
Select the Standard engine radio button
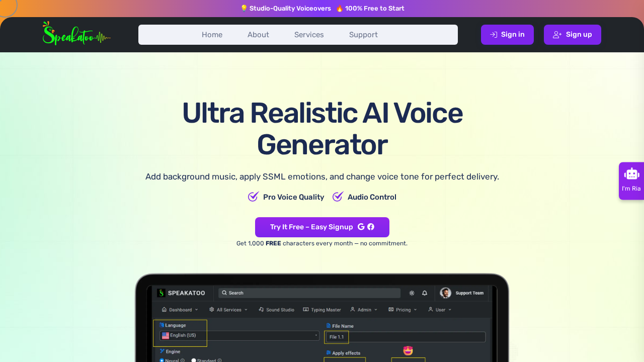point(194,360)
